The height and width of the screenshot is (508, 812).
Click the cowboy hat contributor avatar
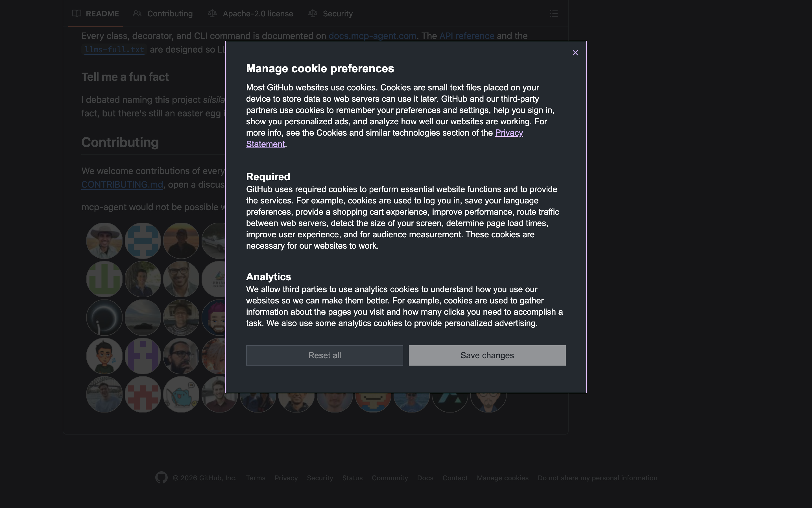tap(104, 240)
